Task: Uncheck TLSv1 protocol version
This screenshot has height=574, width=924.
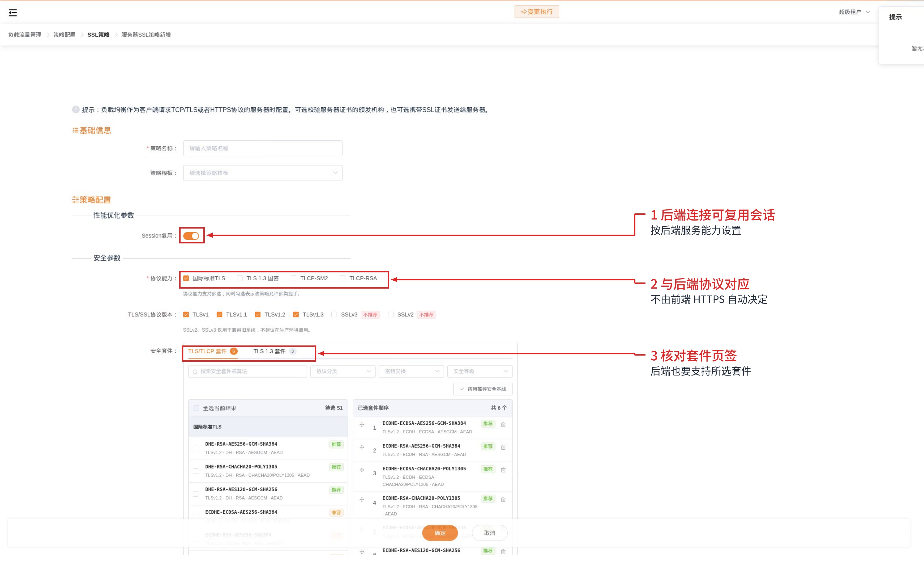Action: click(186, 314)
